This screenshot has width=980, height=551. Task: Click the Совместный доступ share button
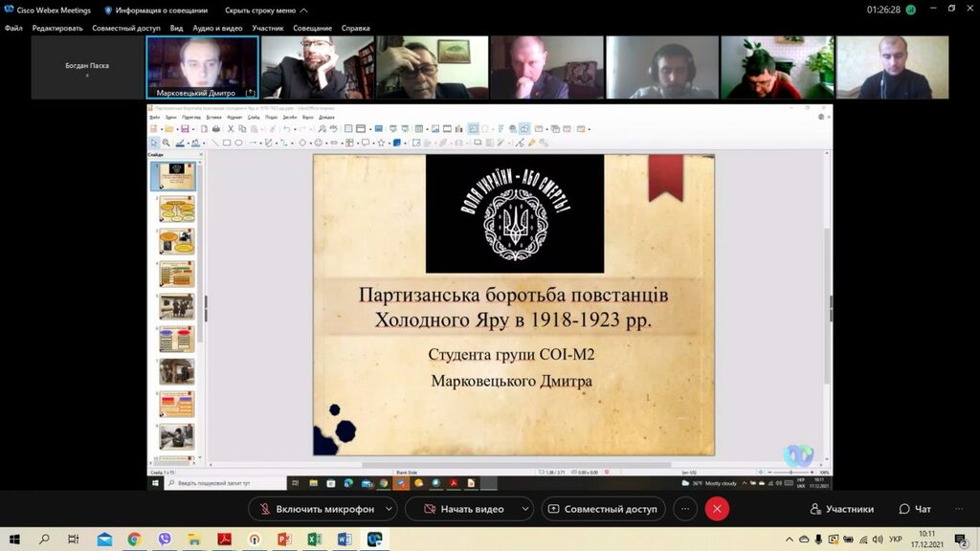click(x=602, y=509)
